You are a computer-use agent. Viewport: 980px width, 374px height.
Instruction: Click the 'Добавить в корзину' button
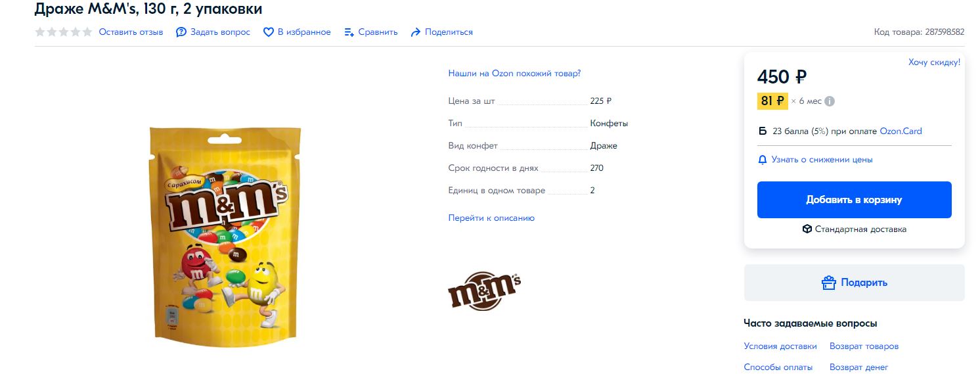click(854, 200)
